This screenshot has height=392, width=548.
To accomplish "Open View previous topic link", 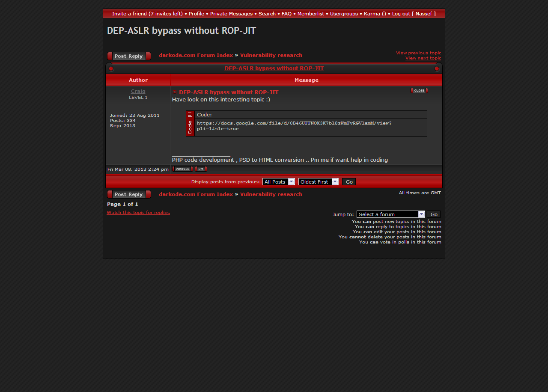I will (418, 53).
